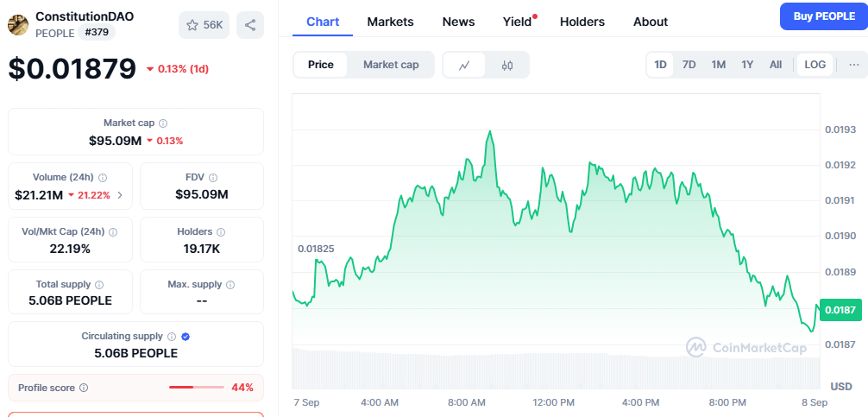Show Circulating supply info icon
Image resolution: width=868 pixels, height=417 pixels.
pos(172,336)
